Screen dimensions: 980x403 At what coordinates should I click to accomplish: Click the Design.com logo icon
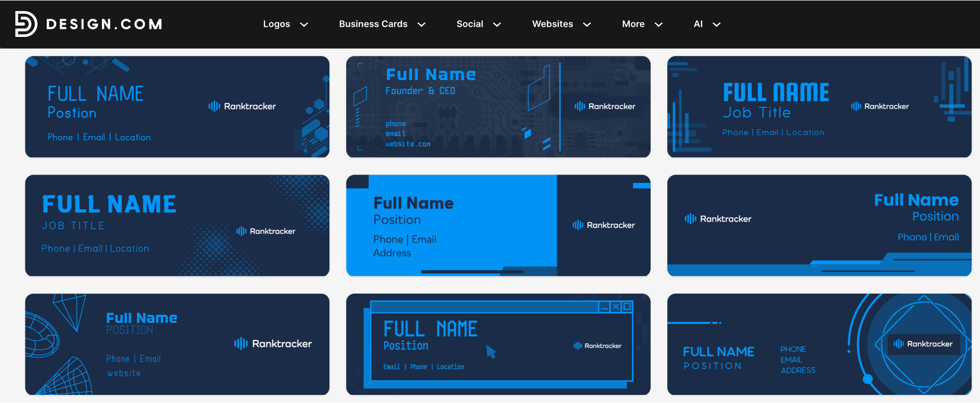(26, 24)
